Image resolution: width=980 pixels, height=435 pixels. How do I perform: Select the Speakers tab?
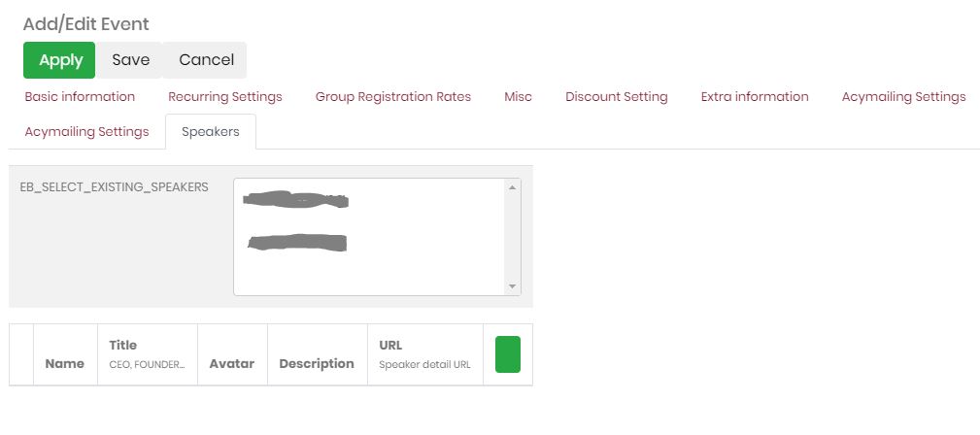(x=211, y=132)
